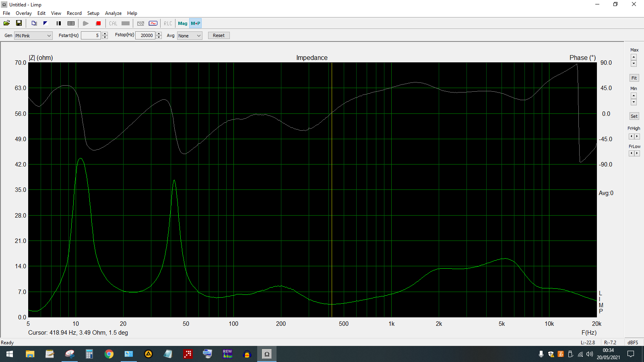Click the RLC toolbar button
Screen dimensions: 644x362
[168, 23]
